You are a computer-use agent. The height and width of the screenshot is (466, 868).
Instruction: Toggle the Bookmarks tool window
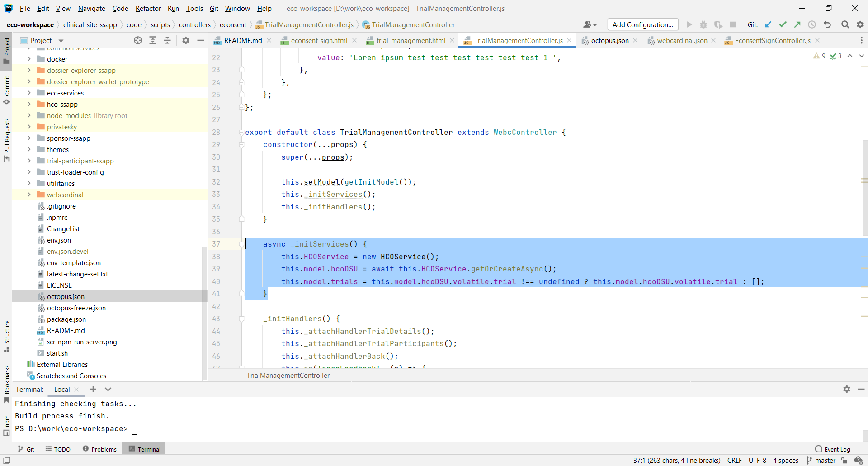[x=6, y=384]
